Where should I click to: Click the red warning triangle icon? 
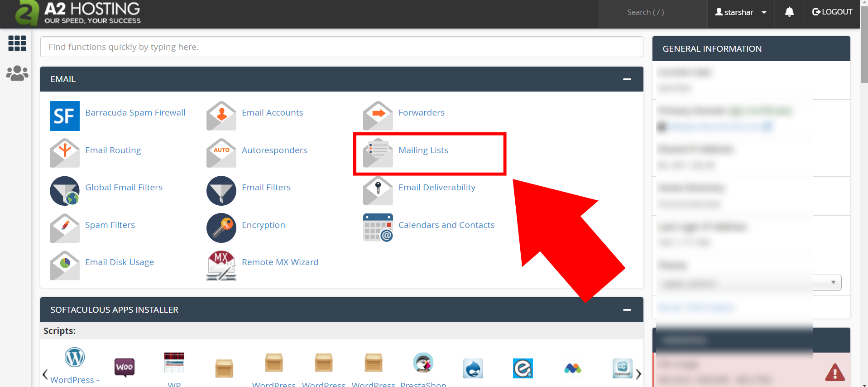coord(835,372)
